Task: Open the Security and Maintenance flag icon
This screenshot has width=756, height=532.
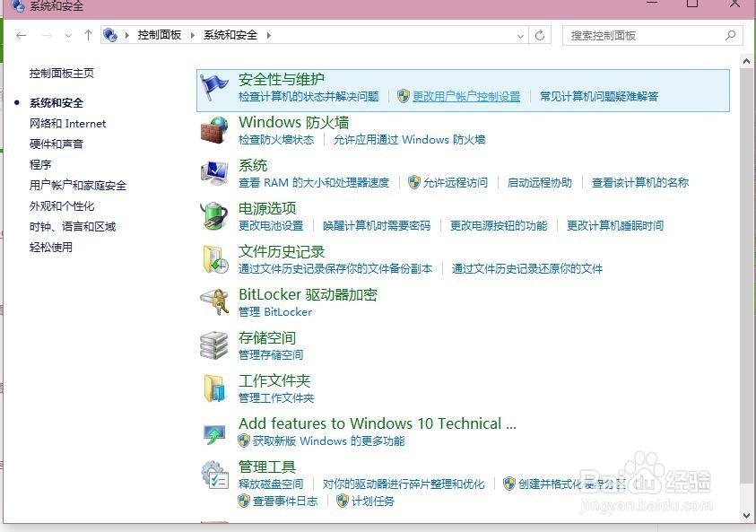Action: [214, 87]
